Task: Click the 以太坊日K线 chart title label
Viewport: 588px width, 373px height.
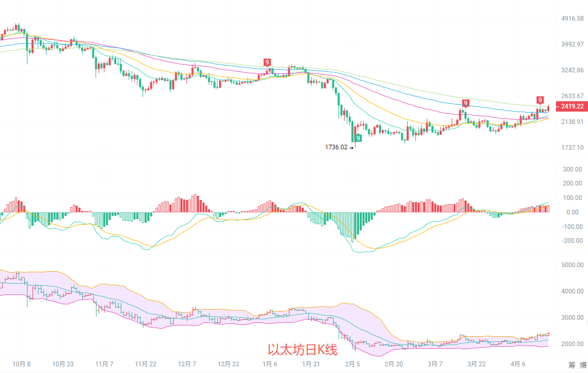Action: click(x=302, y=350)
